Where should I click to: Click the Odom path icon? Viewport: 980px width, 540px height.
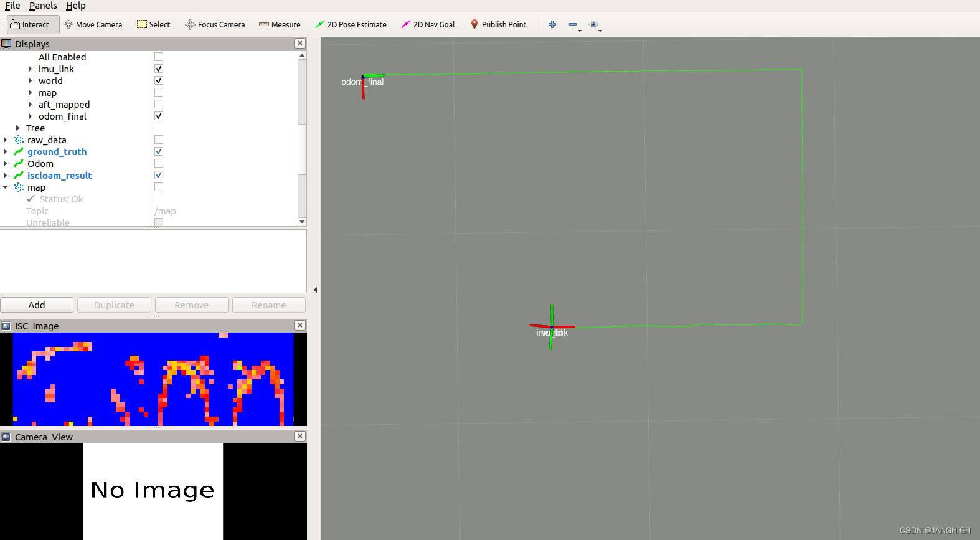coord(19,164)
